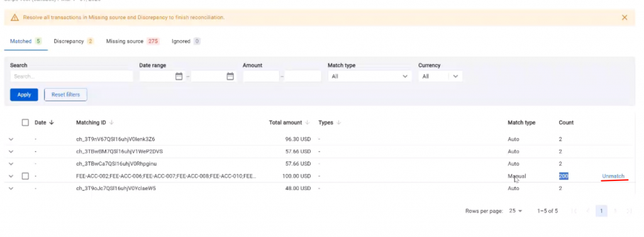Image resolution: width=644 pixels, height=237 pixels.
Task: Change Rows per page dropdown
Action: tap(516, 211)
